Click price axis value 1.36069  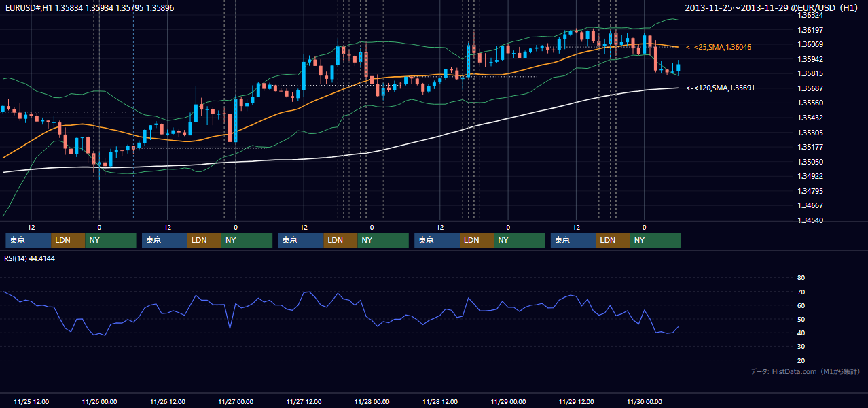(x=810, y=44)
